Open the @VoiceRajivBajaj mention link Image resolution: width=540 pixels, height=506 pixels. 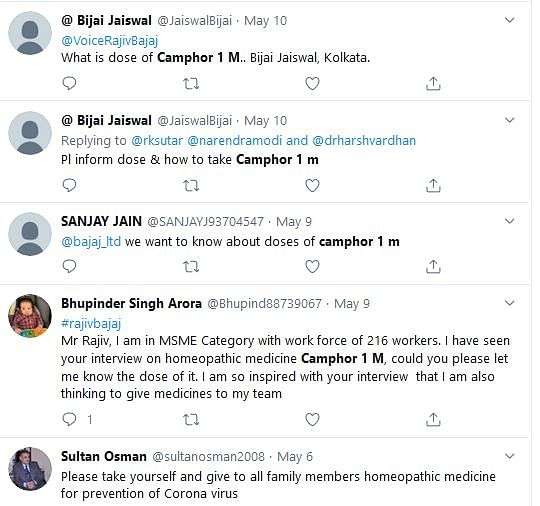click(110, 41)
